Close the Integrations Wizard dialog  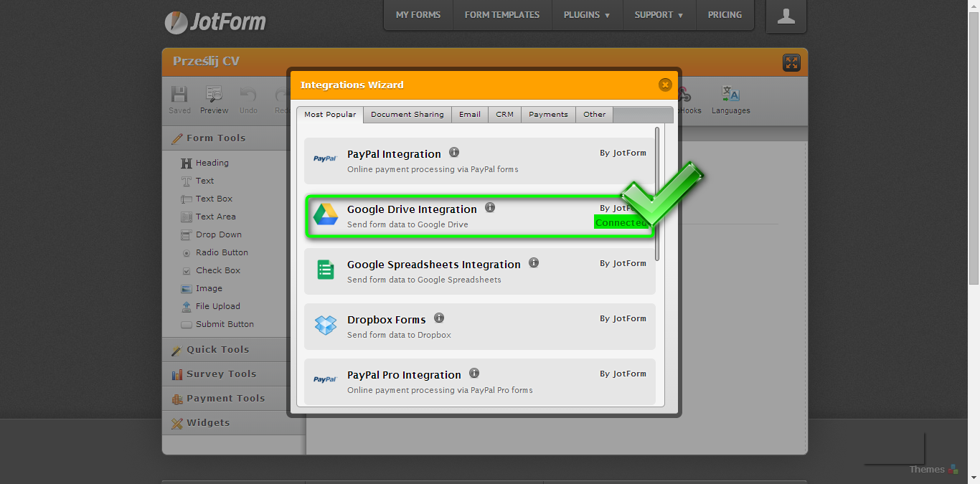coord(665,85)
